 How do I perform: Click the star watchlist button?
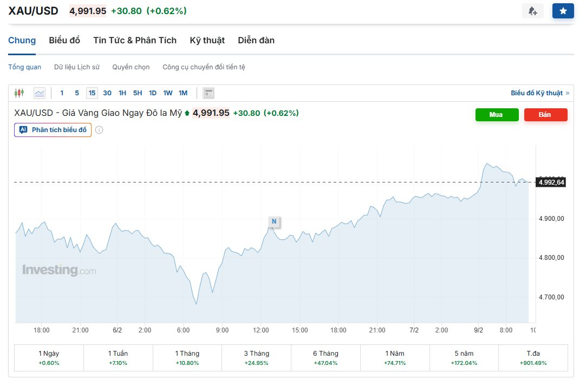pyautogui.click(x=563, y=11)
